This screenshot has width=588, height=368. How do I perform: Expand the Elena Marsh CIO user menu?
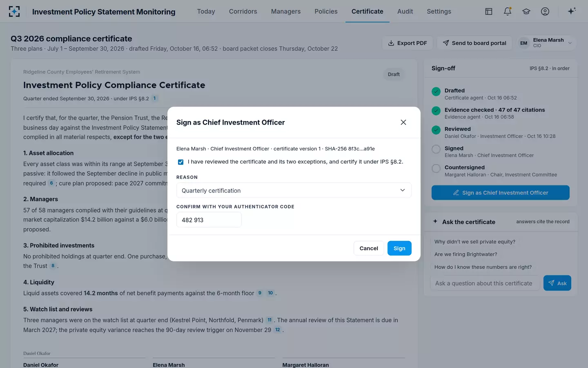[547, 43]
